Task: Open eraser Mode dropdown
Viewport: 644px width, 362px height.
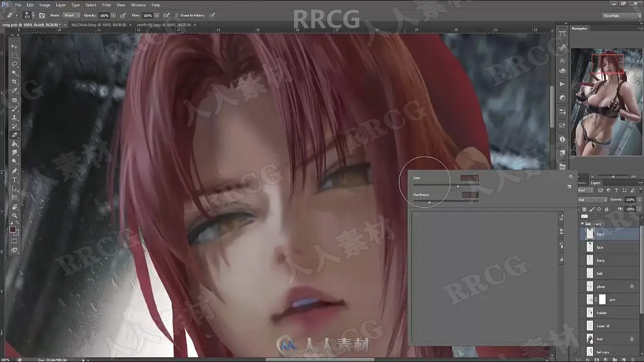Action: [71, 16]
